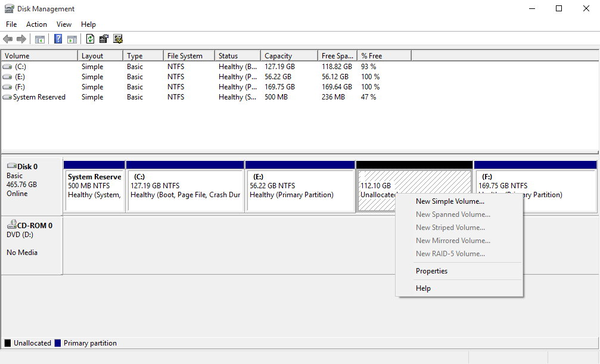Click the (E:) volume drive icon
The image size is (600, 364).
(x=7, y=77)
